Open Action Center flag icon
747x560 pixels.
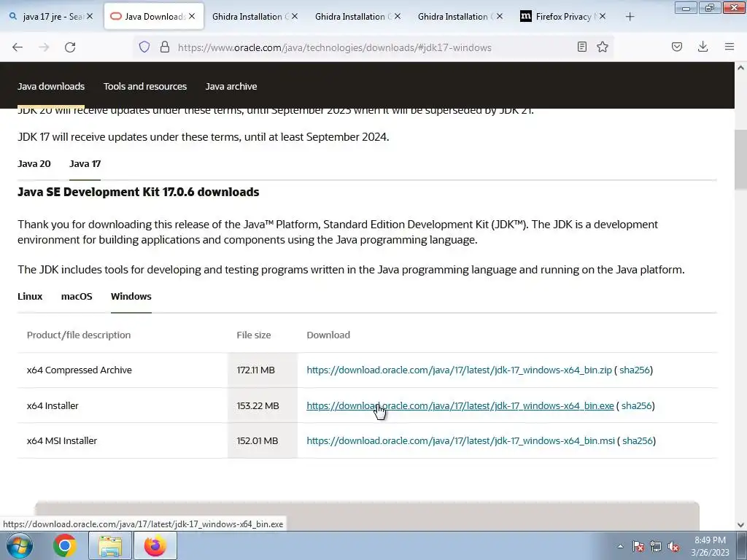coord(638,547)
